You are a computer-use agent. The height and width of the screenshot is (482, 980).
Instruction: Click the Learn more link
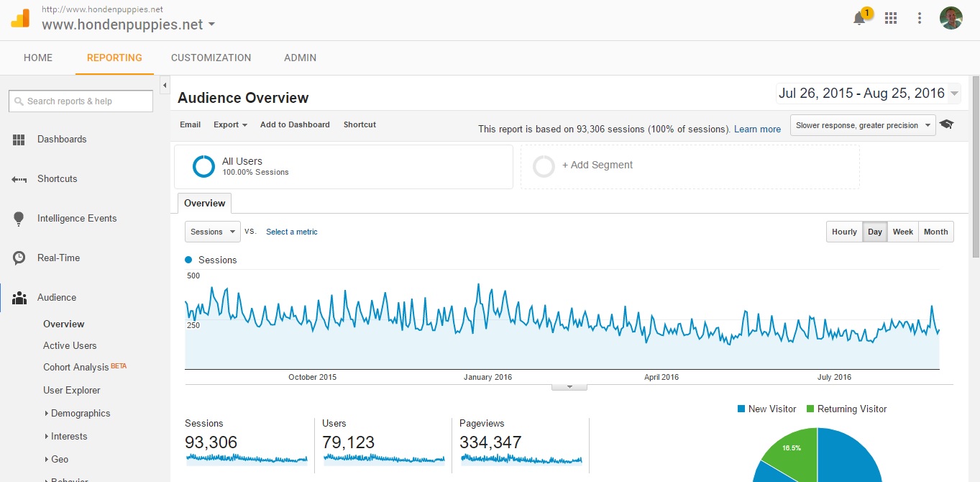757,129
